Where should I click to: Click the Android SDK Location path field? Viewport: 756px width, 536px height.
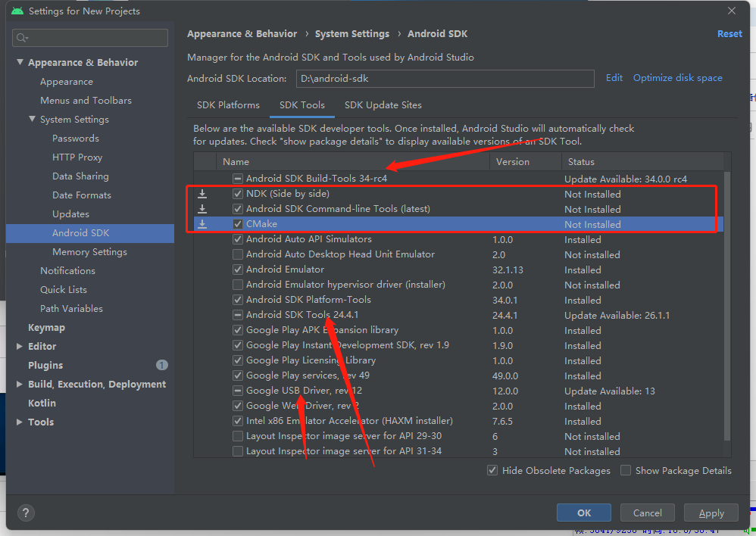pyautogui.click(x=445, y=78)
